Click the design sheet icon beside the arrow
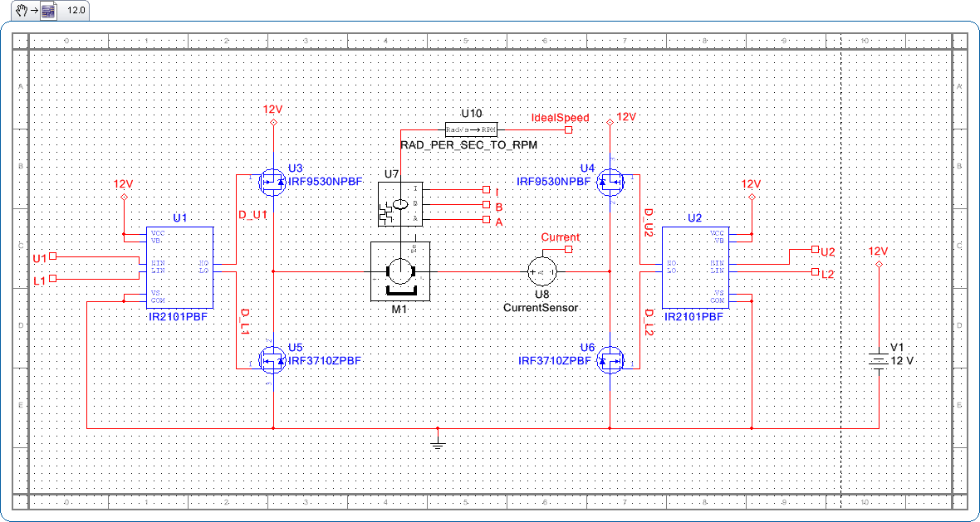 tap(49, 11)
